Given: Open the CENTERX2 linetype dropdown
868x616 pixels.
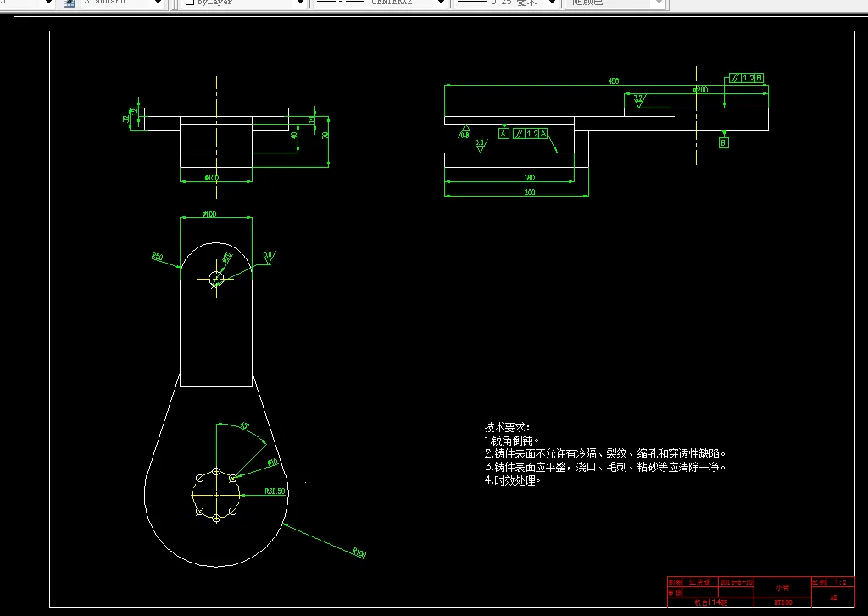Looking at the screenshot, I should point(441,3).
